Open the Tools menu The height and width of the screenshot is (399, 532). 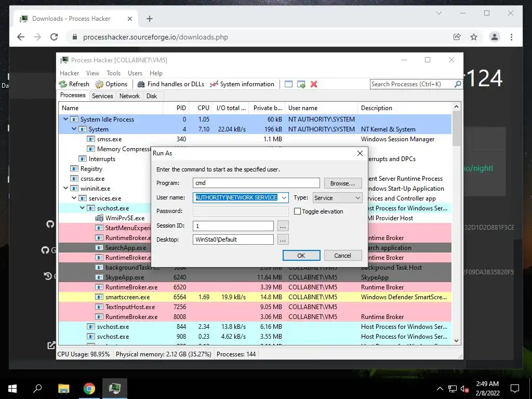pyautogui.click(x=113, y=73)
